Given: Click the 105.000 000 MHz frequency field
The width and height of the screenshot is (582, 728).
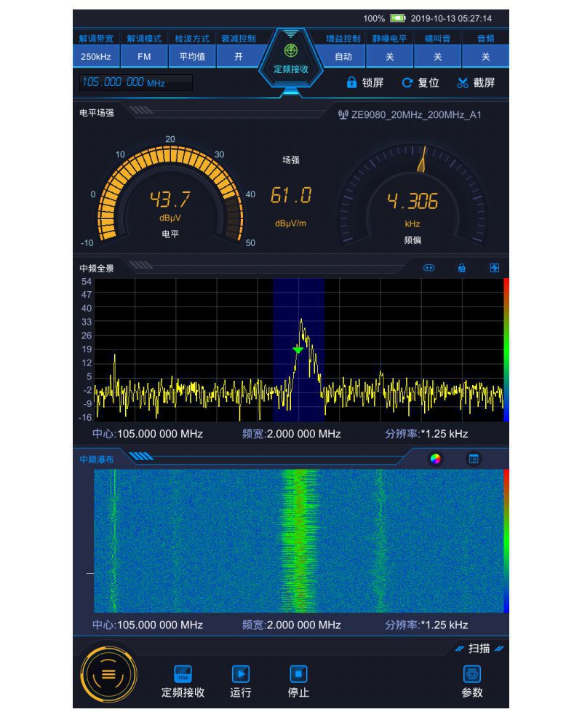Looking at the screenshot, I should (x=132, y=83).
